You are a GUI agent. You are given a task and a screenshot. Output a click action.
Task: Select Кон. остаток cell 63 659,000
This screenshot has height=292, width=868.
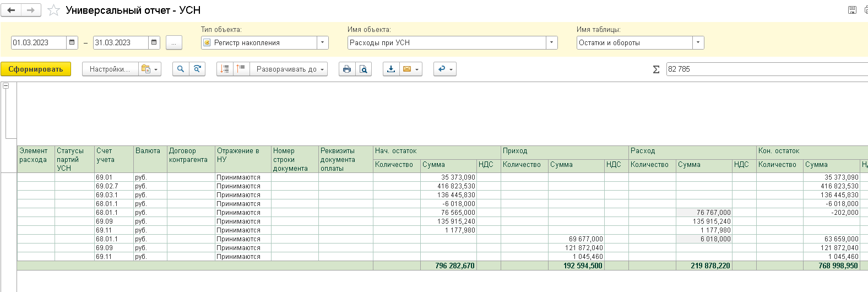point(832,239)
